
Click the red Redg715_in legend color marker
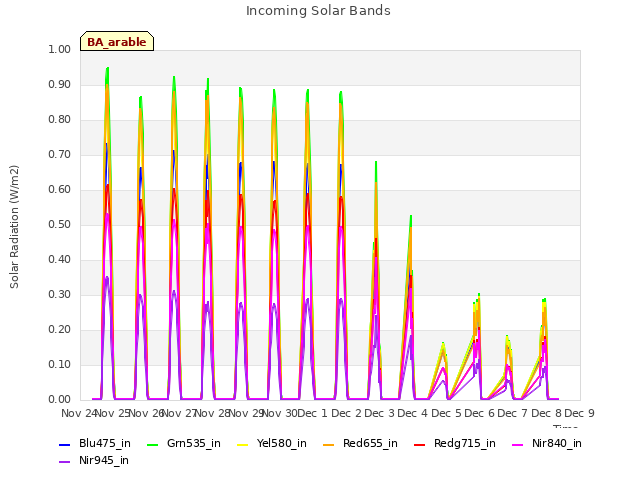[420, 444]
